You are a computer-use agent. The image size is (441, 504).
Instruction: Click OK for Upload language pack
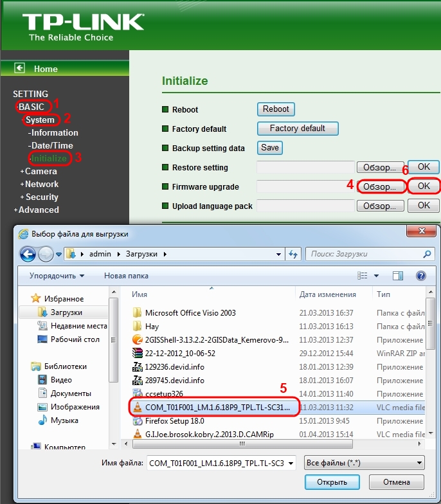click(424, 206)
